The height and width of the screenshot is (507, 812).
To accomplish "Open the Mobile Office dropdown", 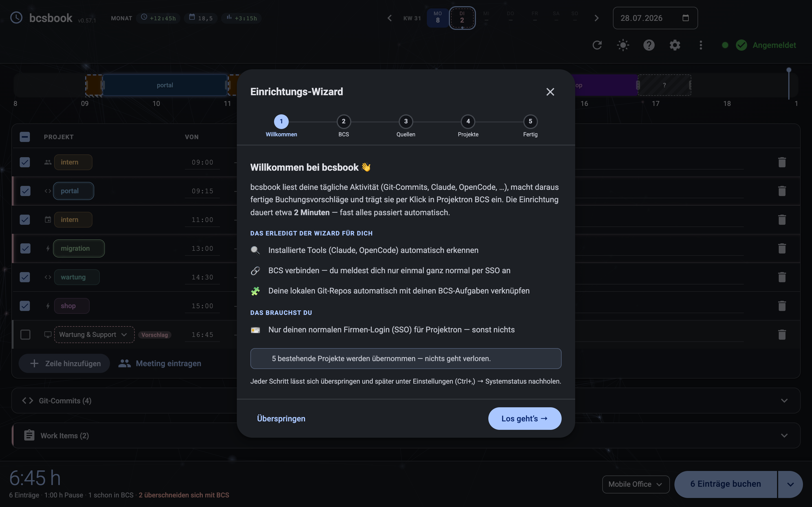I will pos(636,484).
